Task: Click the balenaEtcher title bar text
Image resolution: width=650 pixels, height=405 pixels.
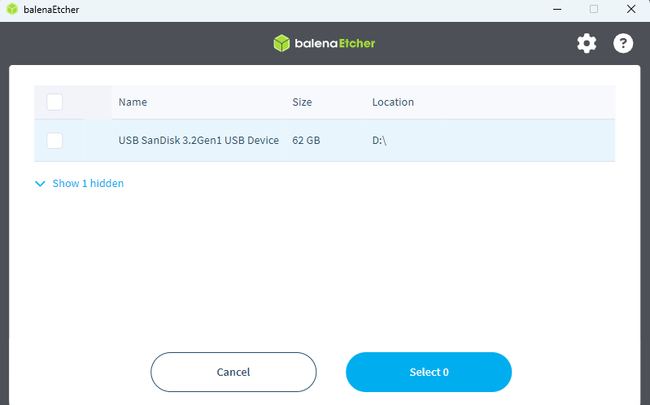Action: pyautogui.click(x=51, y=9)
